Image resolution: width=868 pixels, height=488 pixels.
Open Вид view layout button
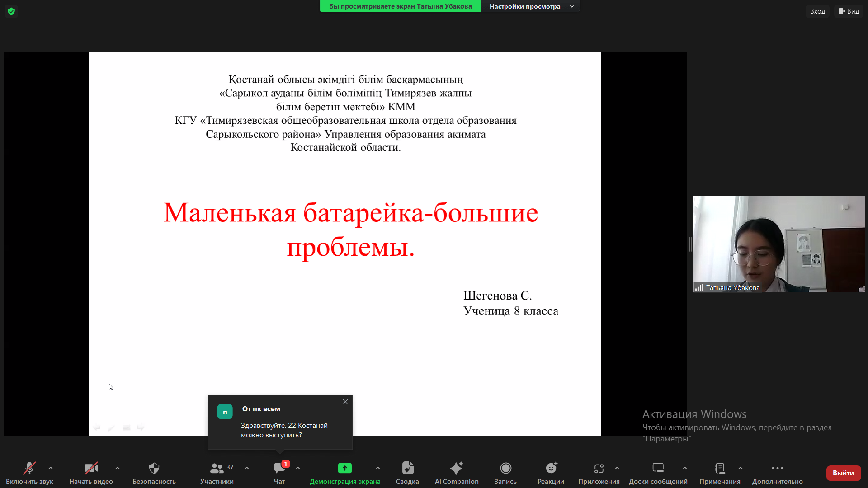849,11
